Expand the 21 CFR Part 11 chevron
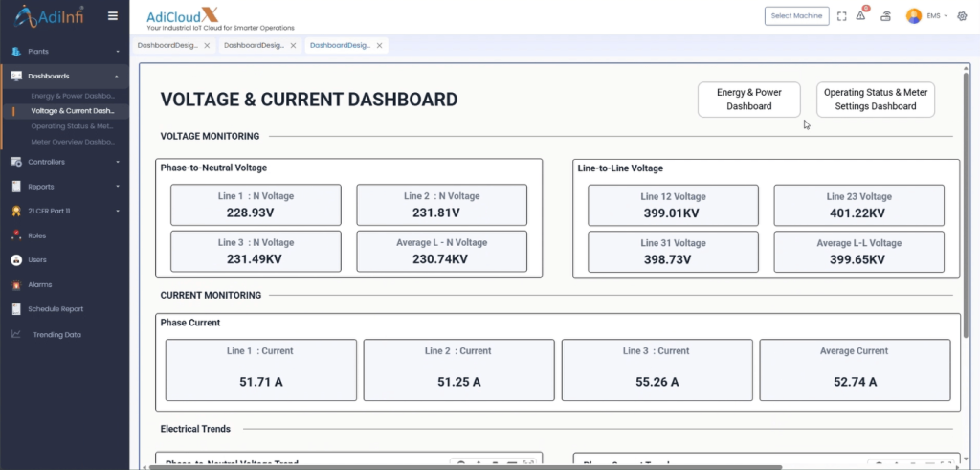980x470 pixels. click(118, 212)
